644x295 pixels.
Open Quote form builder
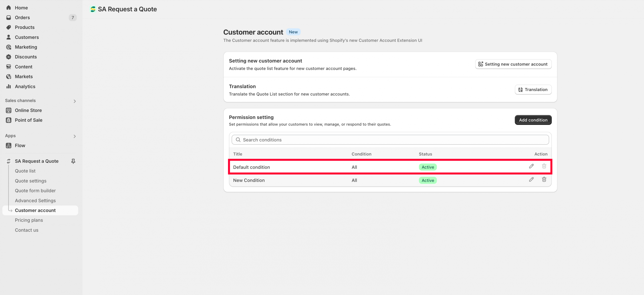[x=35, y=191]
